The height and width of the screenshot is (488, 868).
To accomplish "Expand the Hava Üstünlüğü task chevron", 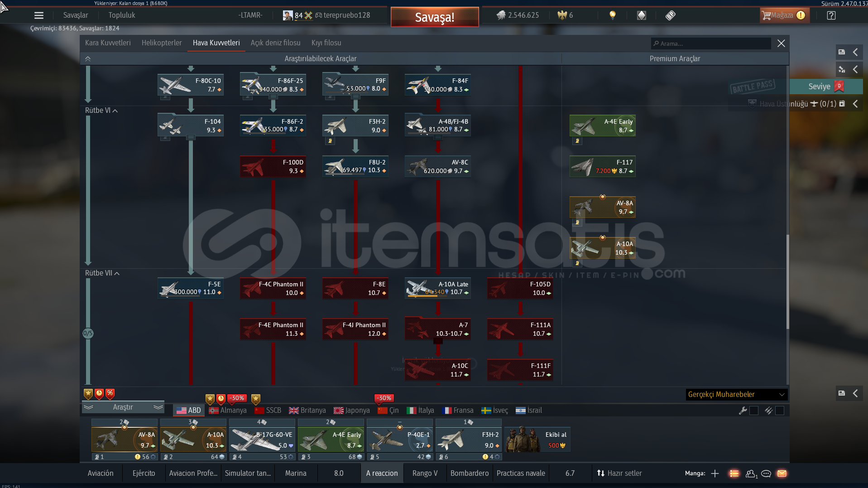I will coord(855,104).
